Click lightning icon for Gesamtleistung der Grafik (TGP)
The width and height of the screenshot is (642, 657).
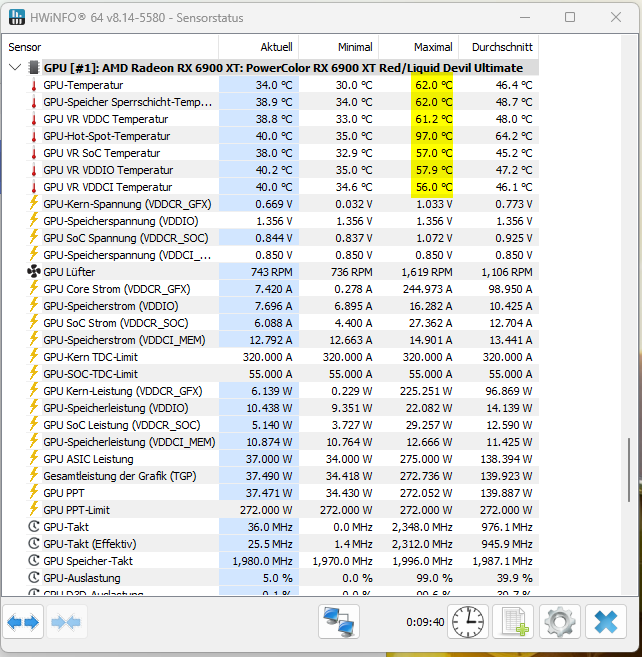tap(34, 475)
